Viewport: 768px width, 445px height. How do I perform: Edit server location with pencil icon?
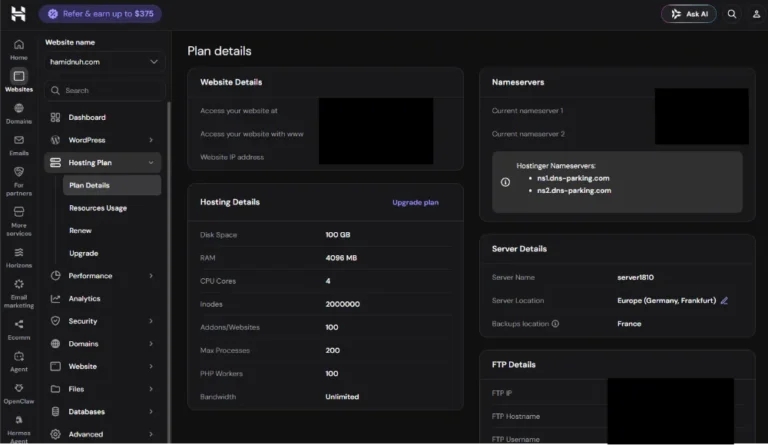(x=724, y=301)
